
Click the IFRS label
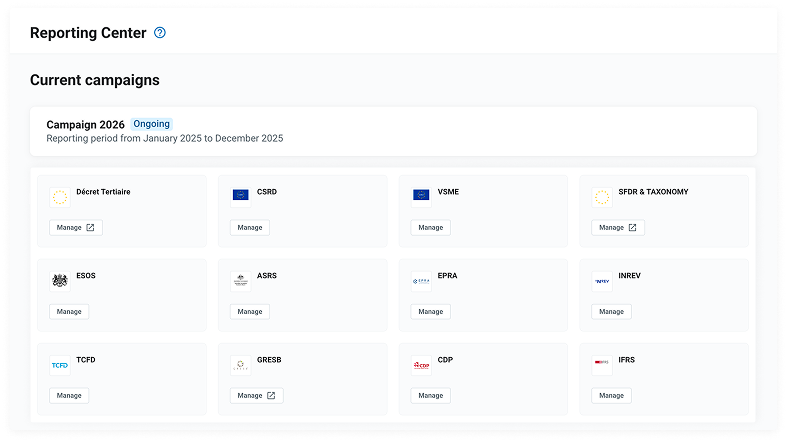[626, 360]
